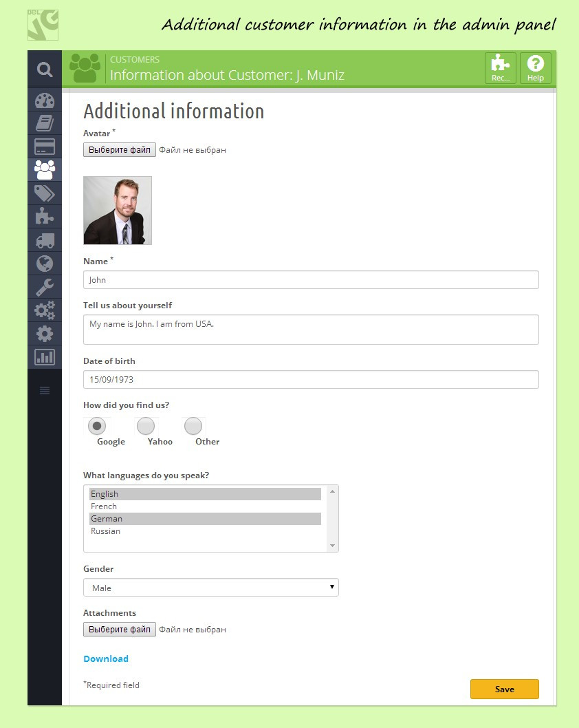This screenshot has height=728, width=579.
Task: Click the Yahoo radio label
Action: tap(160, 442)
